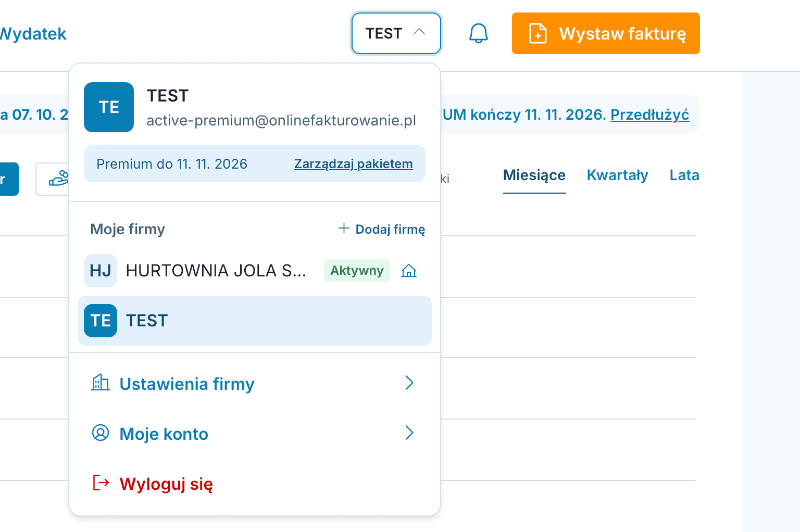The image size is (800, 532).
Task: Click the small TE avatar in company list
Action: tap(101, 321)
